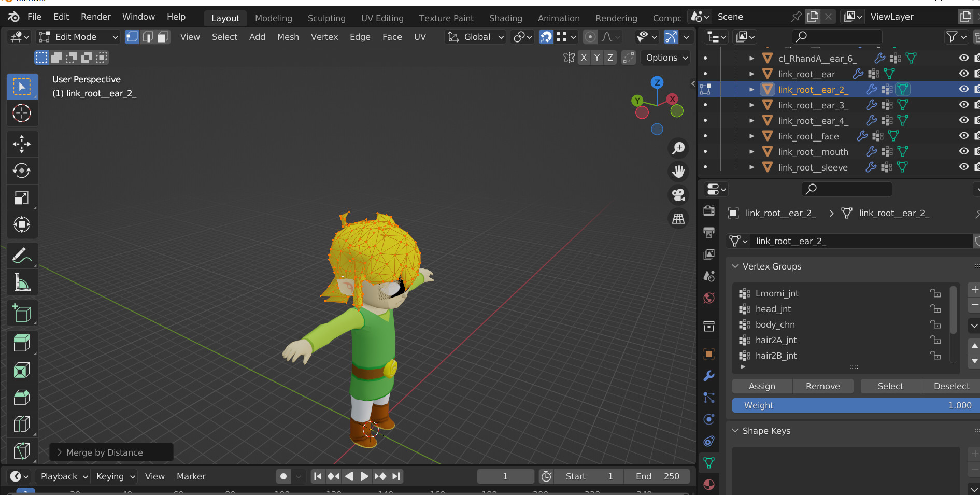The width and height of the screenshot is (980, 495).
Task: Toggle the lock on head_jnt vertex group
Action: click(x=935, y=309)
